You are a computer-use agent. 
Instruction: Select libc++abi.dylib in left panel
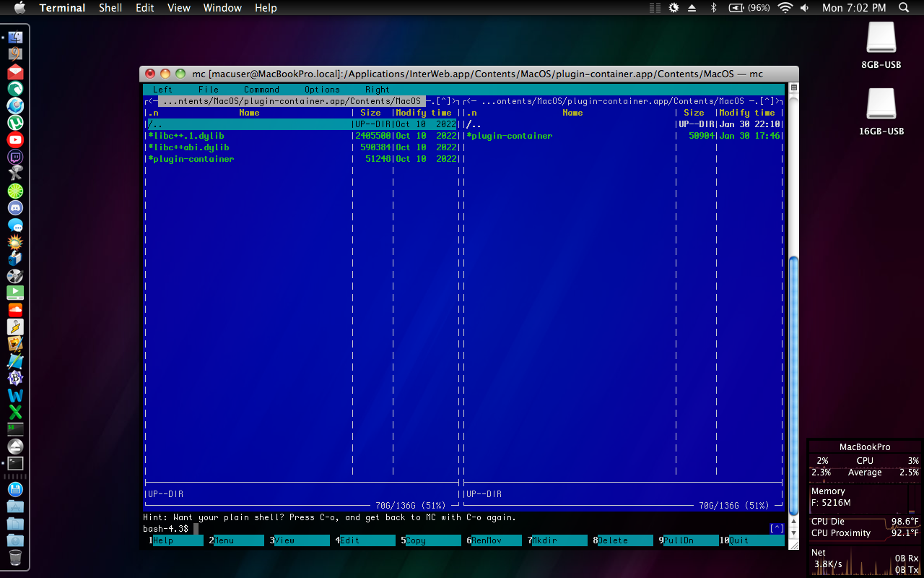pyautogui.click(x=302, y=147)
